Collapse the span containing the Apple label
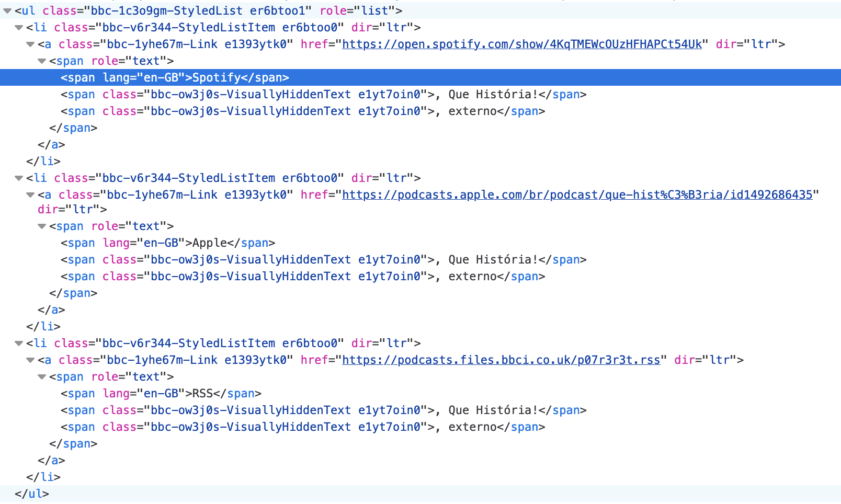Screen dimensions: 841x504 point(41,226)
